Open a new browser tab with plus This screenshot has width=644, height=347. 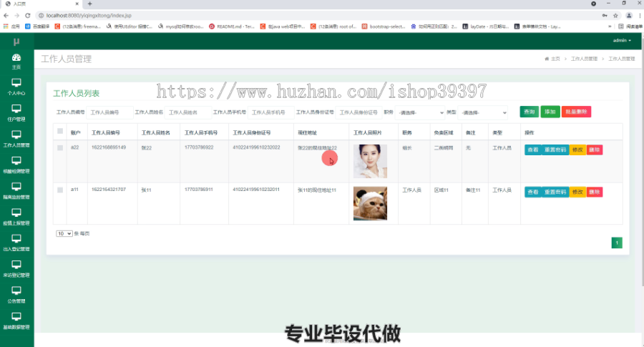(89, 4)
